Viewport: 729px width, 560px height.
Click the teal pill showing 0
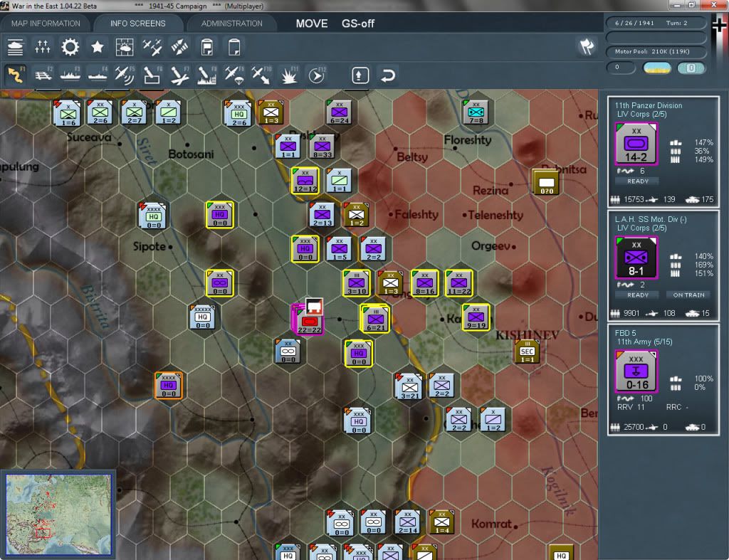point(691,68)
